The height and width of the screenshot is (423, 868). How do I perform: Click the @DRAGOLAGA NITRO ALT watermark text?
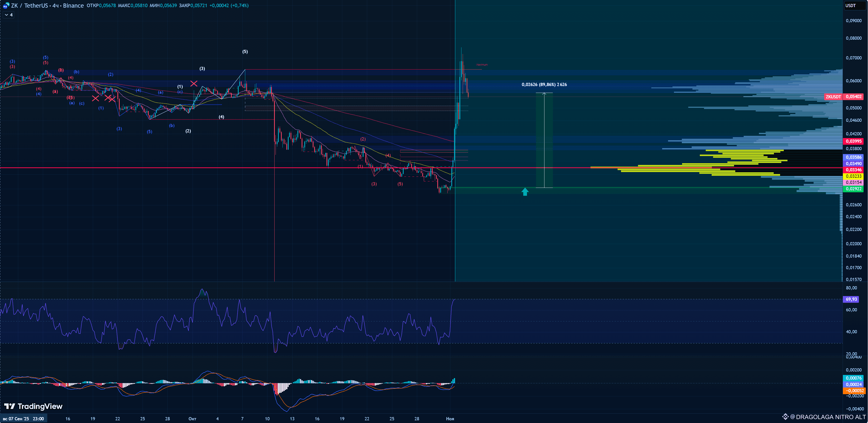click(828, 417)
